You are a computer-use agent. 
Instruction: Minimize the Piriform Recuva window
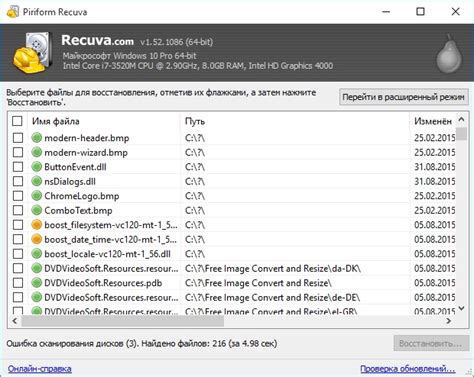[x=386, y=12]
